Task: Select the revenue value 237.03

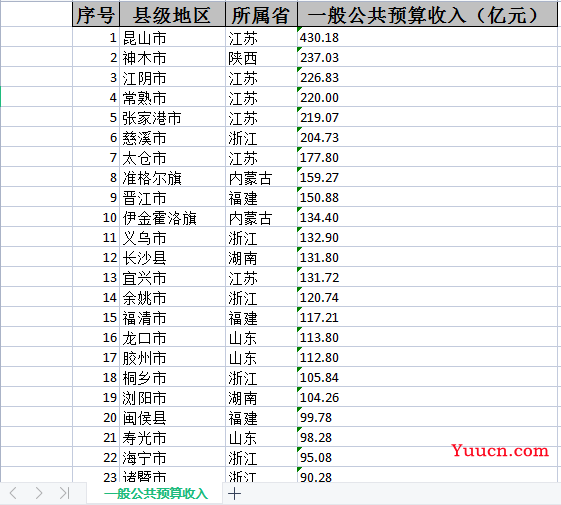Action: [427, 57]
